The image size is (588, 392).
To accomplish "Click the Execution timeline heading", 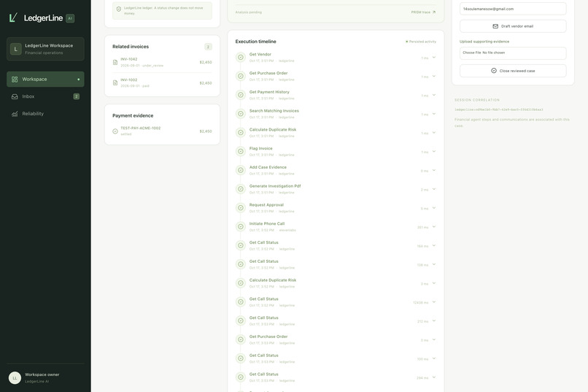I will pyautogui.click(x=256, y=42).
